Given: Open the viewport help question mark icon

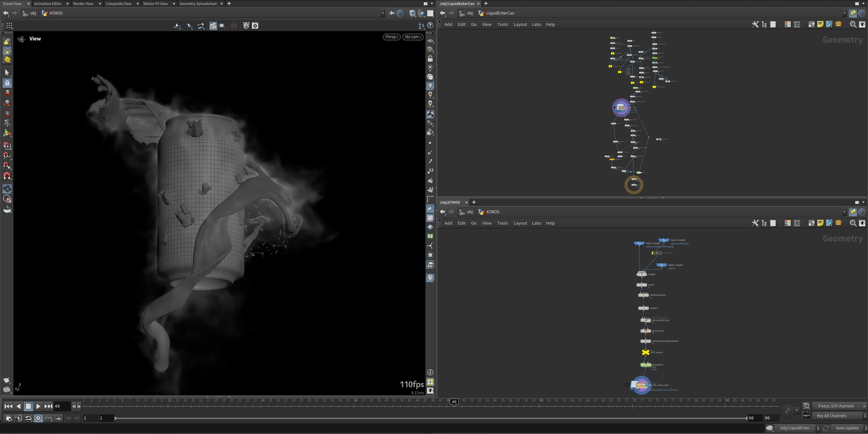Looking at the screenshot, I should pos(430,25).
